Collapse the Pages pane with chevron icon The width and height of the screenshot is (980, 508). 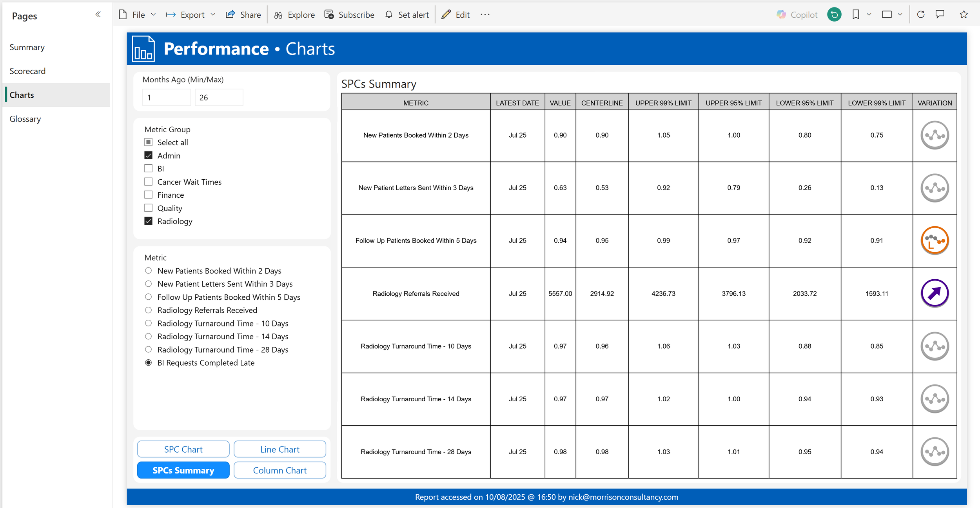[98, 15]
